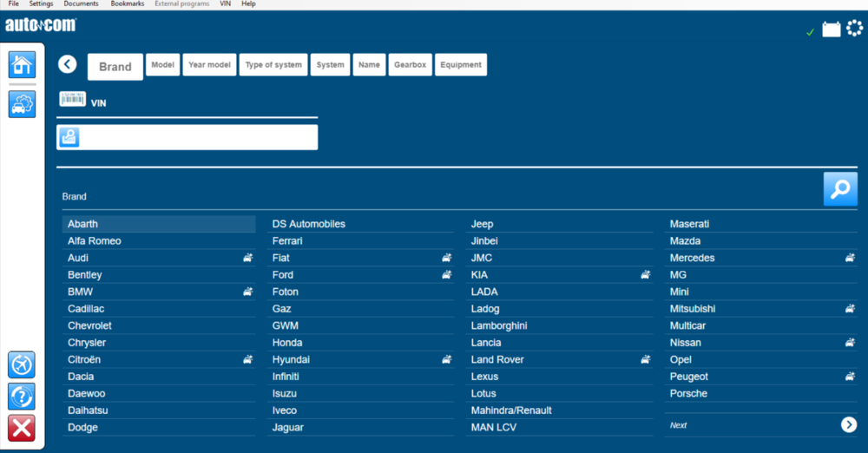Click the red X exit icon

pyautogui.click(x=22, y=428)
